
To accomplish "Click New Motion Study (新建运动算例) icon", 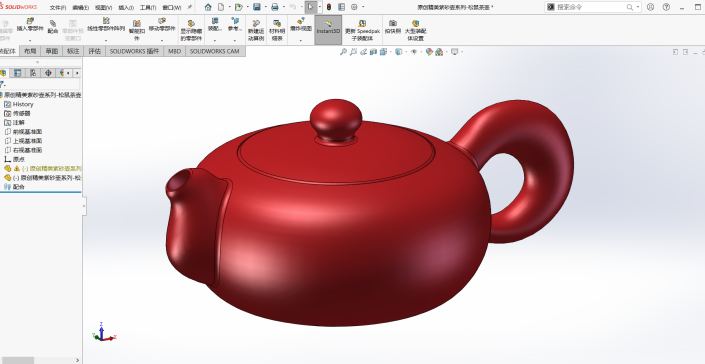I will (256, 23).
